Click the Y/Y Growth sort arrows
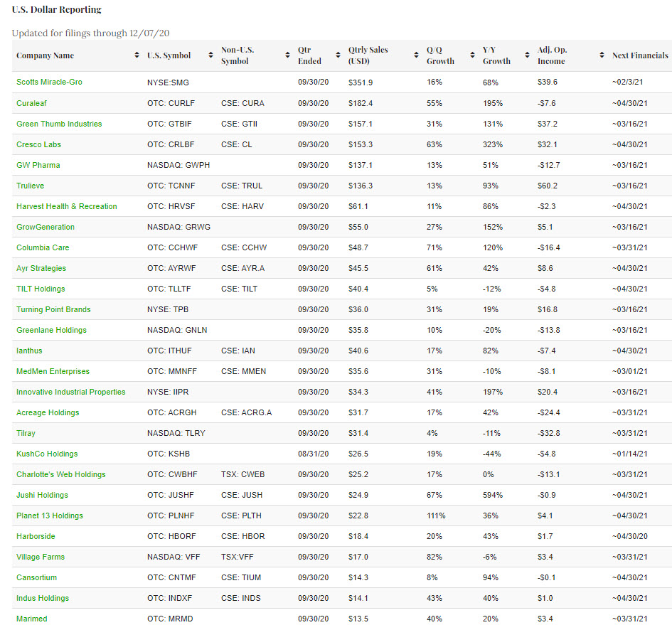Viewport: 672px width, 625px height. 527,55
